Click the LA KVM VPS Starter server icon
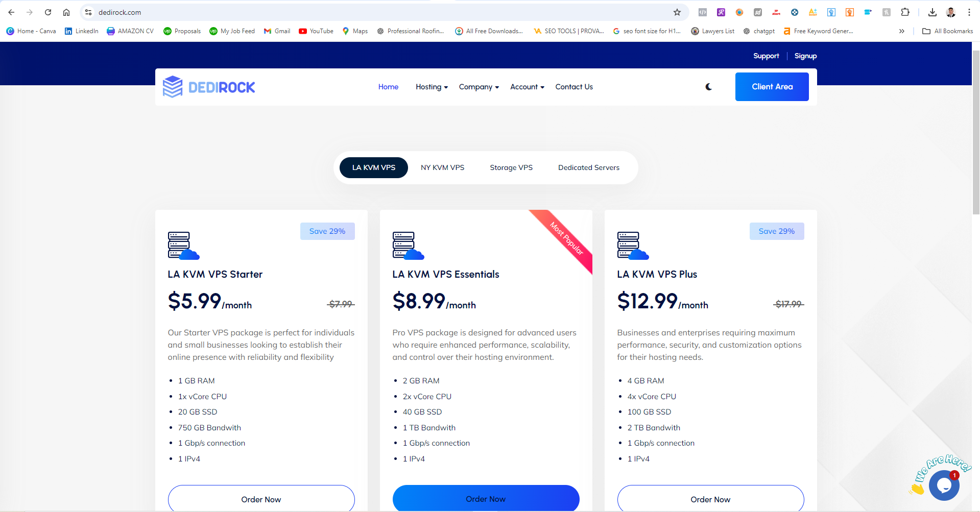Screen dimensions: 980x512 [183, 246]
